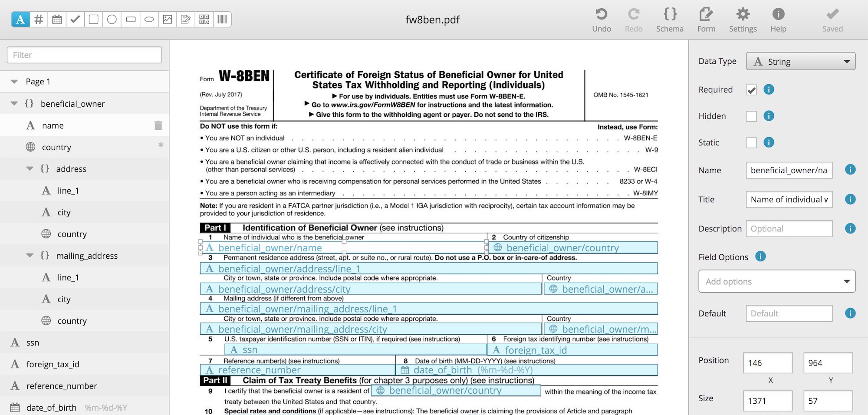Screen dimensions: 868x415
Task: Open the Add options dropdown under Field Options
Action: coord(776,281)
